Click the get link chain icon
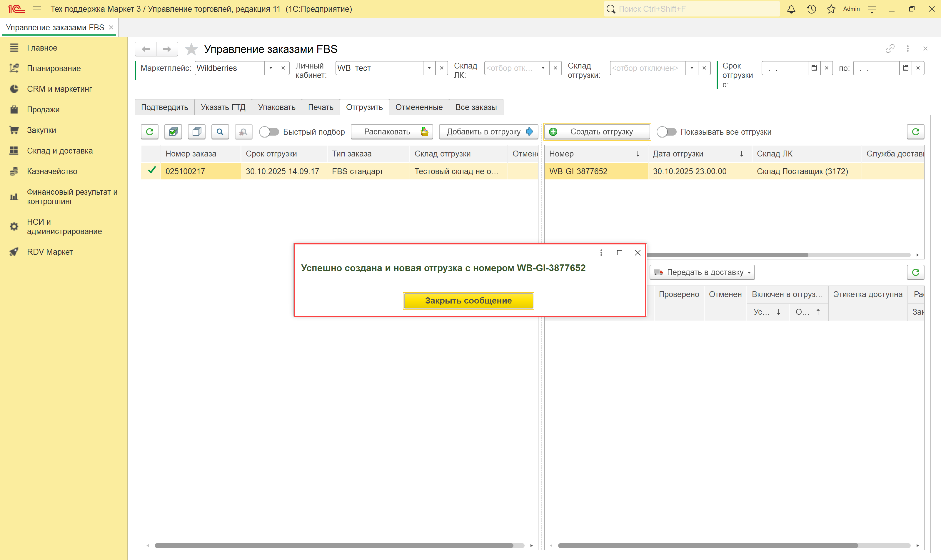Image resolution: width=941 pixels, height=560 pixels. (x=890, y=49)
